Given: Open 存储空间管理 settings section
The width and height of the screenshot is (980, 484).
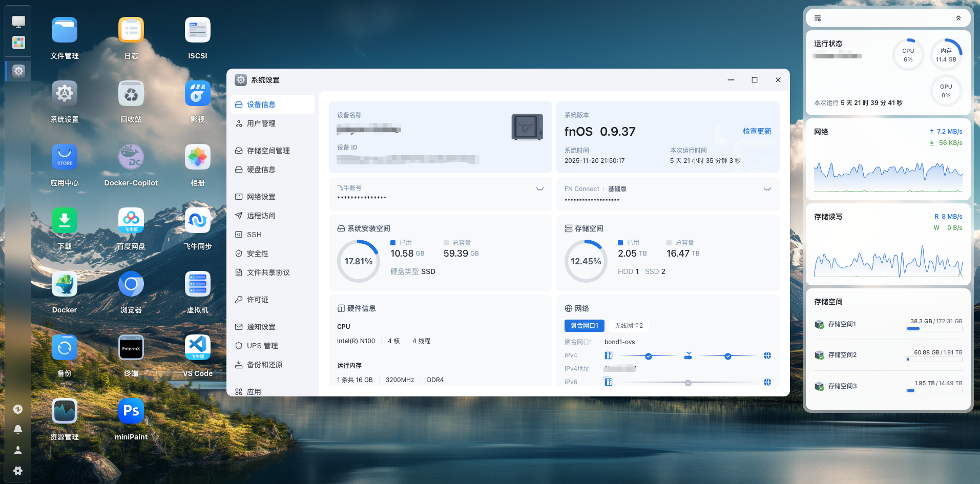Looking at the screenshot, I should [273, 151].
